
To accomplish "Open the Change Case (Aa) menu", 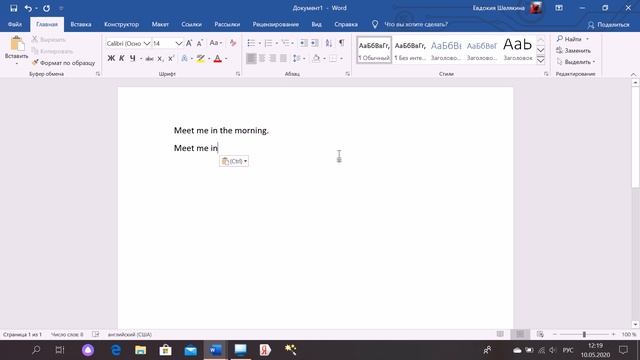I will (x=215, y=43).
